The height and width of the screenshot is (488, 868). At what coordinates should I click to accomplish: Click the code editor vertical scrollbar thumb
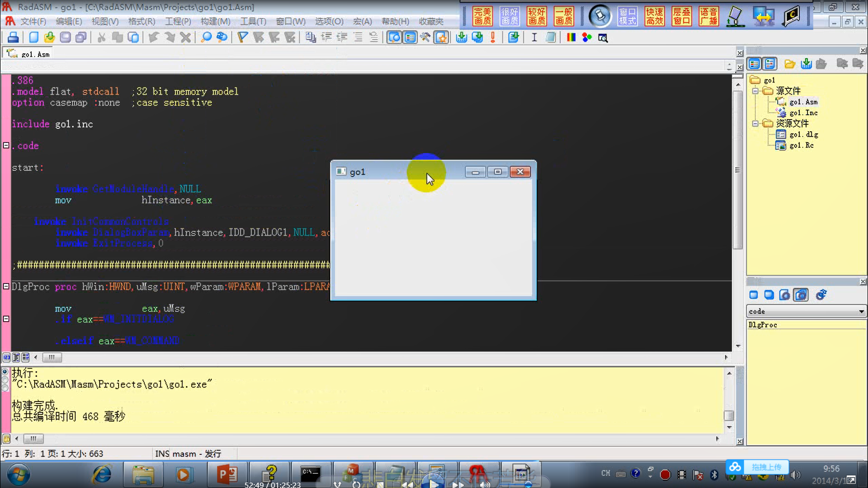[738, 169]
